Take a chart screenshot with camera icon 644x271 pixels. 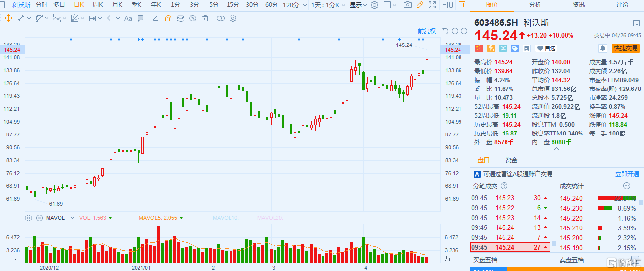(x=407, y=5)
